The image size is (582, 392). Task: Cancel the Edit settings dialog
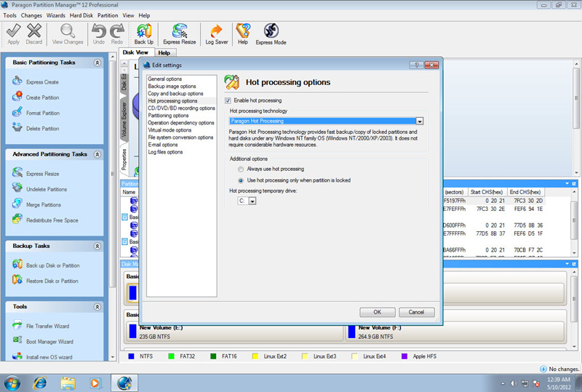tap(416, 312)
